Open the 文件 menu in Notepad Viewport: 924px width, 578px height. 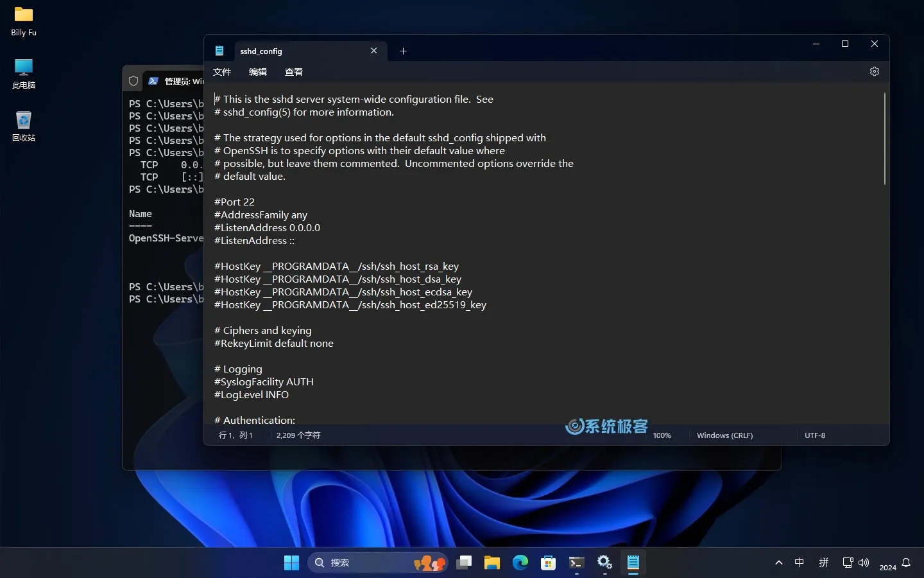pos(221,72)
